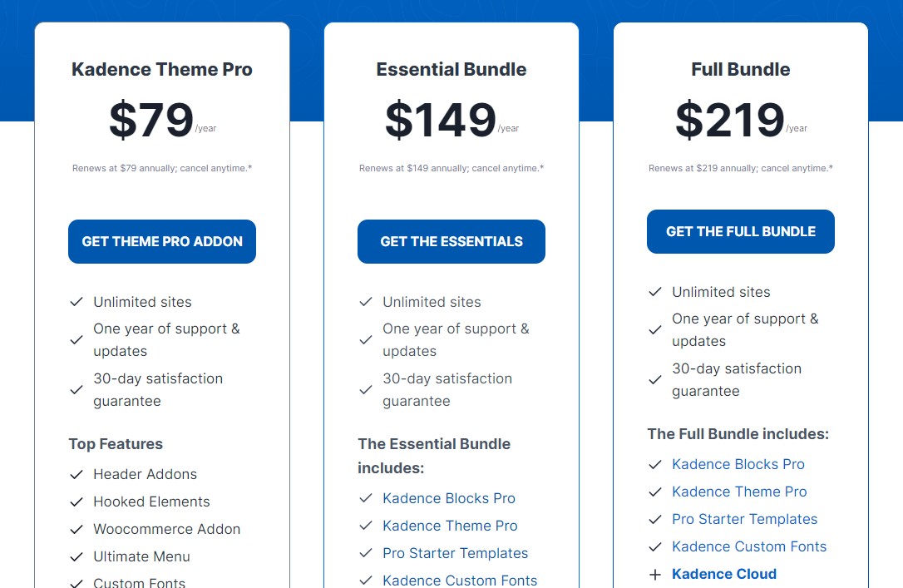Screen dimensions: 903x588
Task: Click the GET THE ESSENTIALS button
Action: [x=451, y=241]
